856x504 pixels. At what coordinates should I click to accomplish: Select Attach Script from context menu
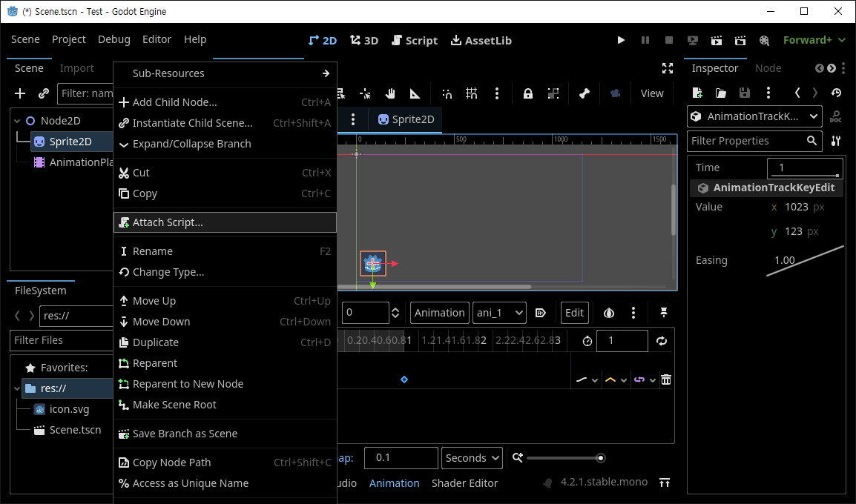tap(225, 222)
